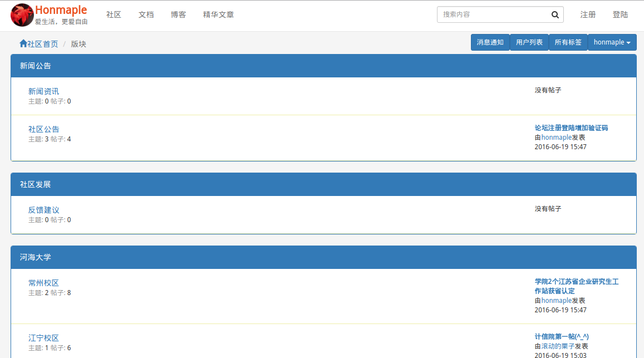Open the honmaple user dropdown
The image size is (644, 358).
pos(612,42)
